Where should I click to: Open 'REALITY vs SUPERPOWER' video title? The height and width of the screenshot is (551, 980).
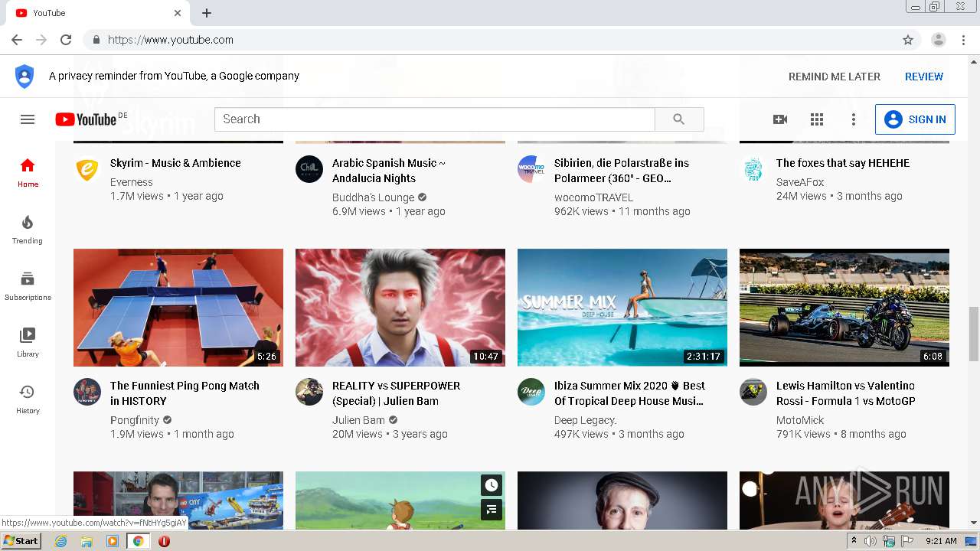pos(397,393)
